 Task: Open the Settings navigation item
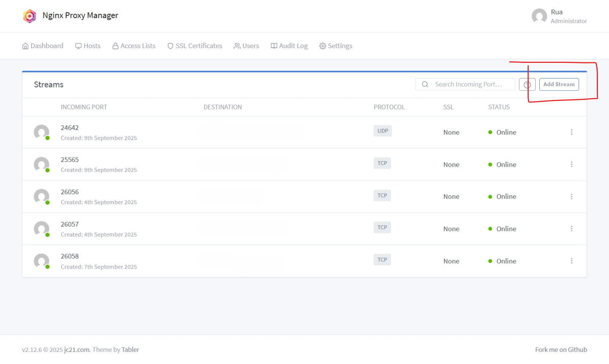[x=336, y=46]
